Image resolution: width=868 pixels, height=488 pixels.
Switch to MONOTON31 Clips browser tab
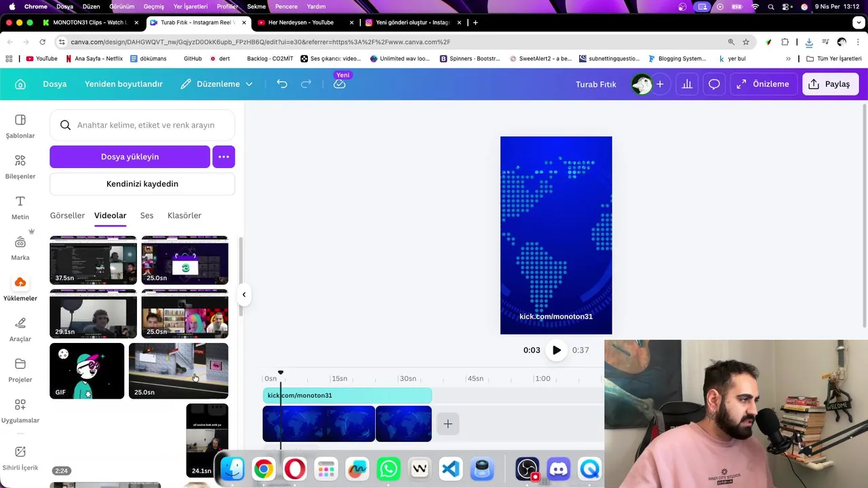point(90,22)
